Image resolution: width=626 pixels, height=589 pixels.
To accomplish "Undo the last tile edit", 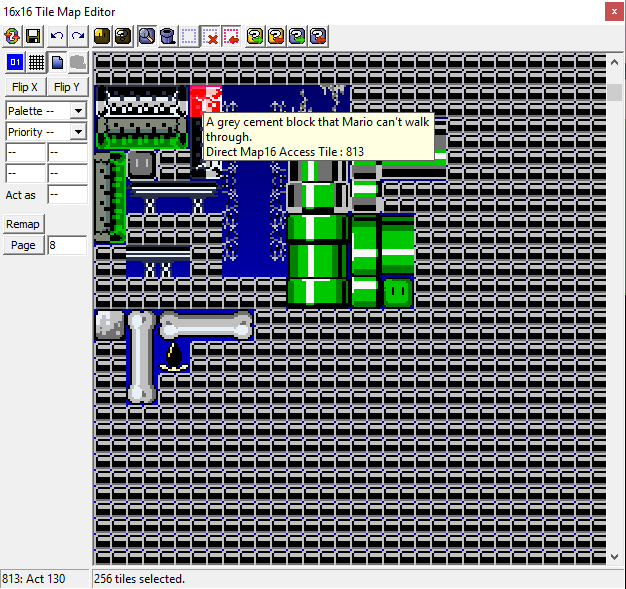I will pos(57,36).
